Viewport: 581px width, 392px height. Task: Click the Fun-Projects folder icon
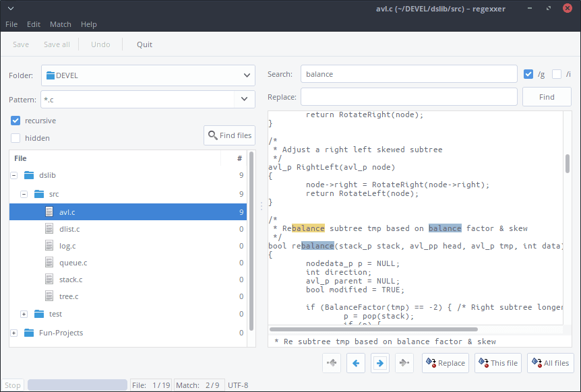pos(29,333)
